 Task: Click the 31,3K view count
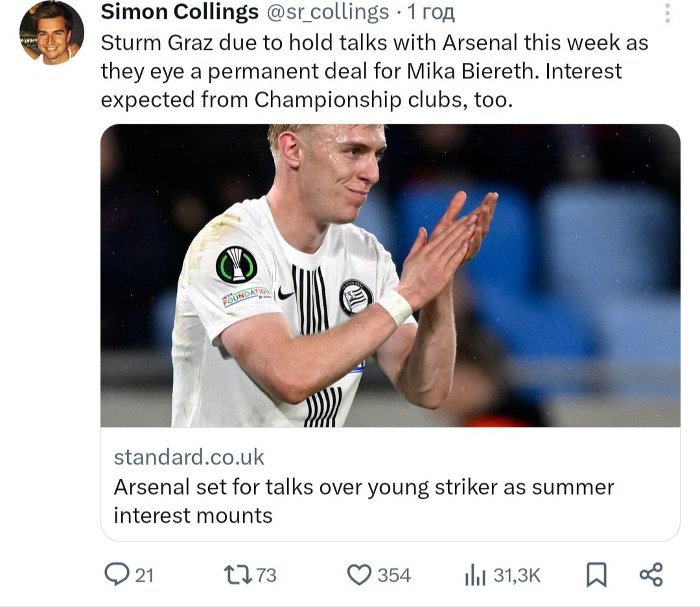tap(517, 575)
